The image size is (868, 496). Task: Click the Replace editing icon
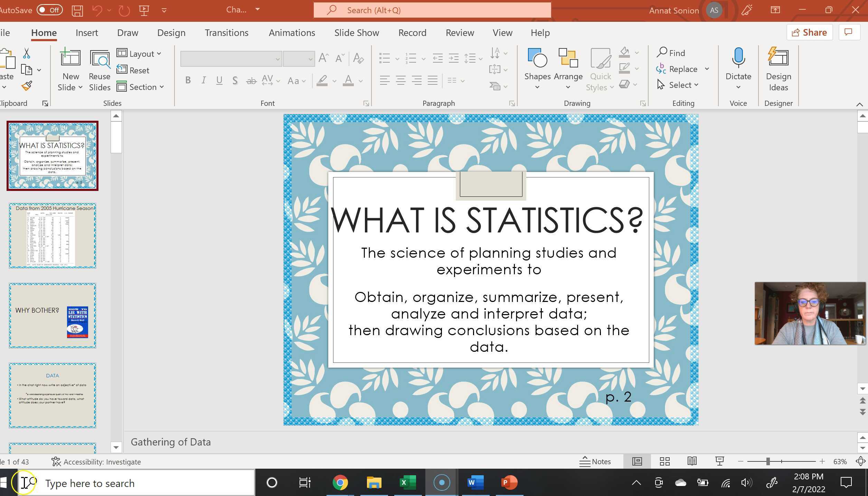[661, 69]
